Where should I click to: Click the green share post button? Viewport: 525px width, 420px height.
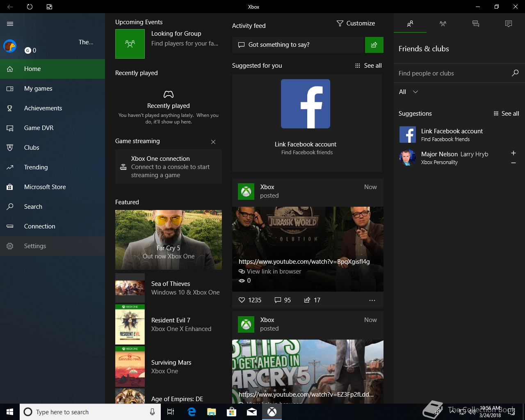(x=374, y=45)
